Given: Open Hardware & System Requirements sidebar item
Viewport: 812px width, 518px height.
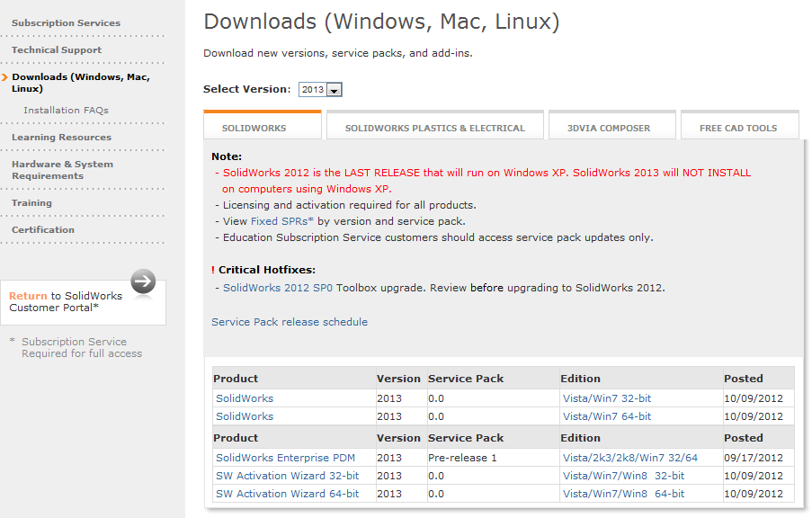Looking at the screenshot, I should coord(62,170).
